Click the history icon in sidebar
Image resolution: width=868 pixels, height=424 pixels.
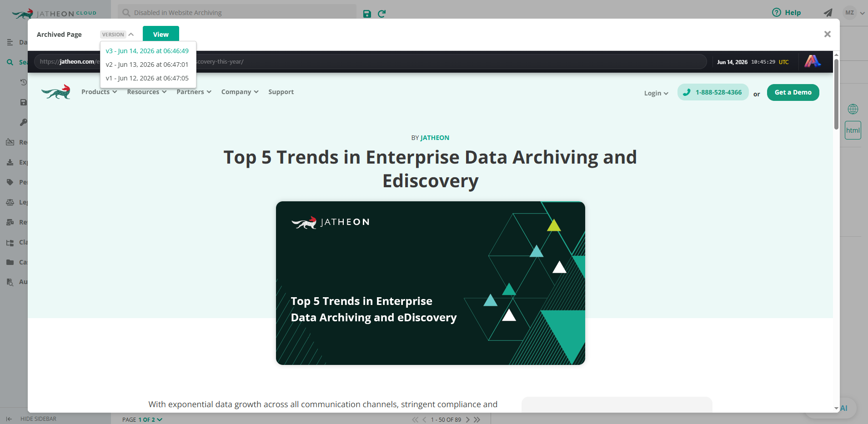[24, 82]
